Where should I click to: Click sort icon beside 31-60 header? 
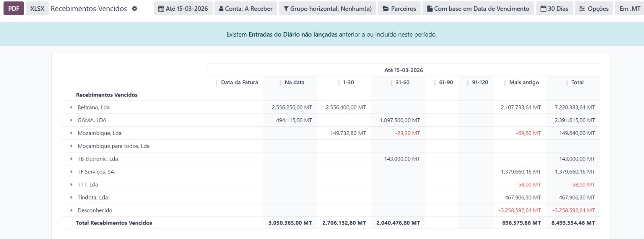[x=391, y=82]
